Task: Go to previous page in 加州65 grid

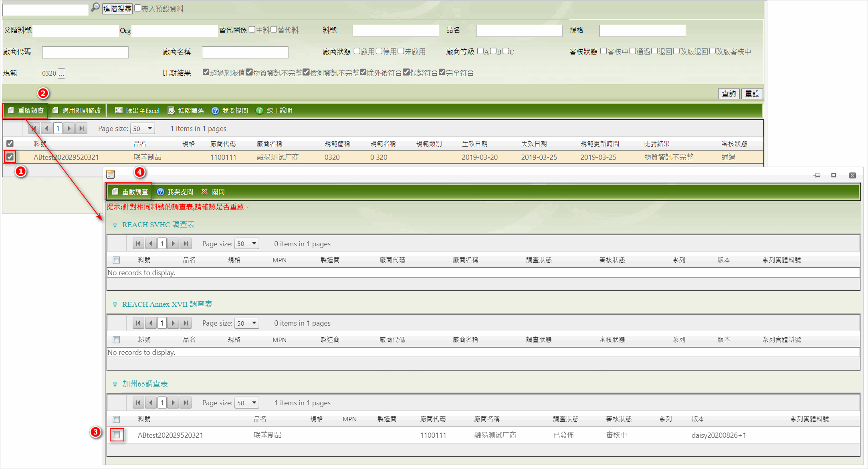Action: pyautogui.click(x=151, y=403)
